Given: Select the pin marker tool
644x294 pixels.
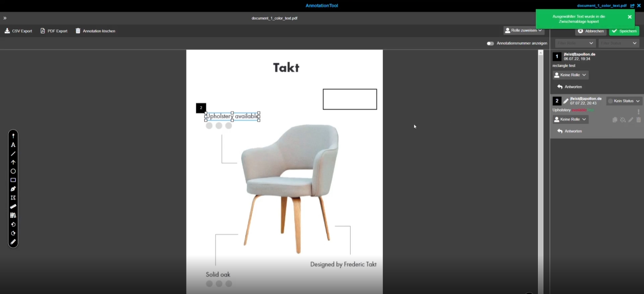Looking at the screenshot, I should click(x=13, y=136).
